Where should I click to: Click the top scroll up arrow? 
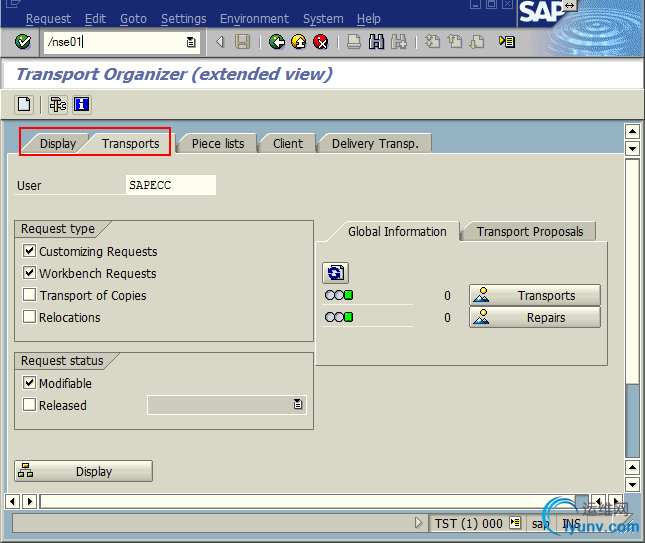[x=632, y=132]
